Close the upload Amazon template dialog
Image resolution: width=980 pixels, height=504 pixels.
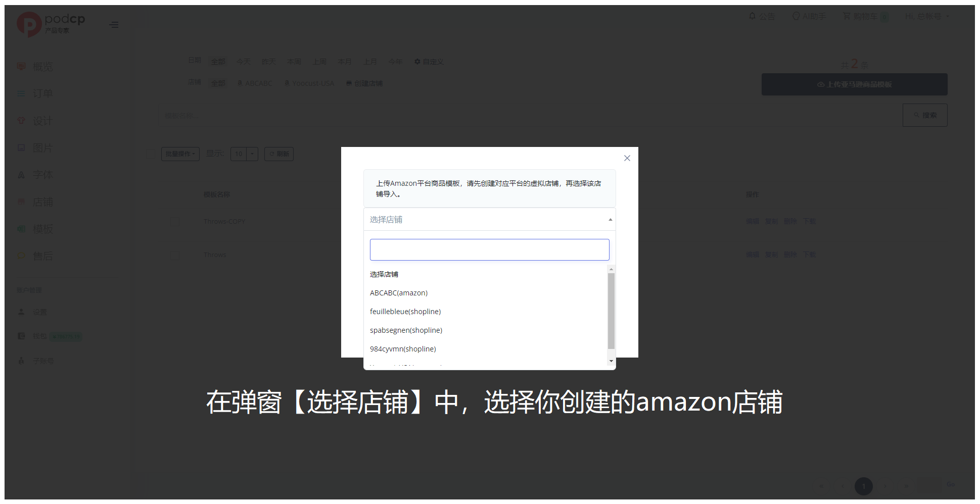click(x=627, y=158)
